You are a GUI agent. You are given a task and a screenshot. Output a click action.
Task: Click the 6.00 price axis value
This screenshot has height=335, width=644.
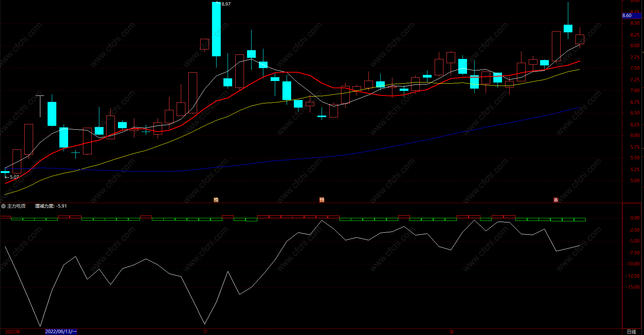tap(635, 135)
